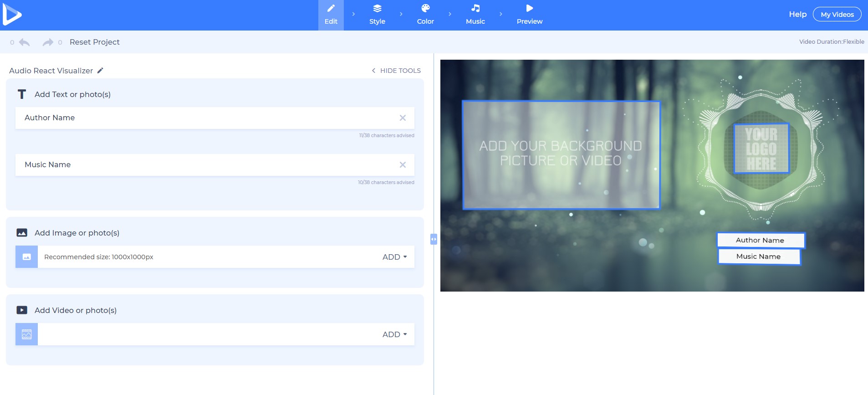Open My Videos
The width and height of the screenshot is (868, 395).
pyautogui.click(x=837, y=15)
